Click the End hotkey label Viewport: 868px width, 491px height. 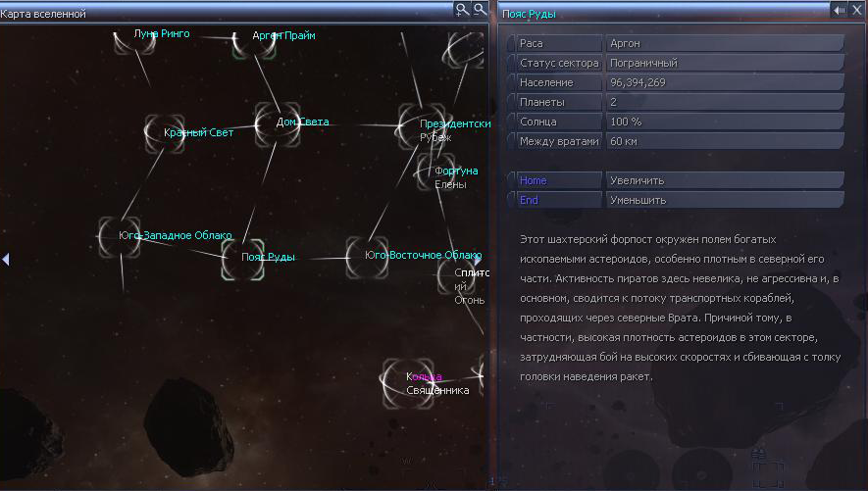pyautogui.click(x=529, y=200)
